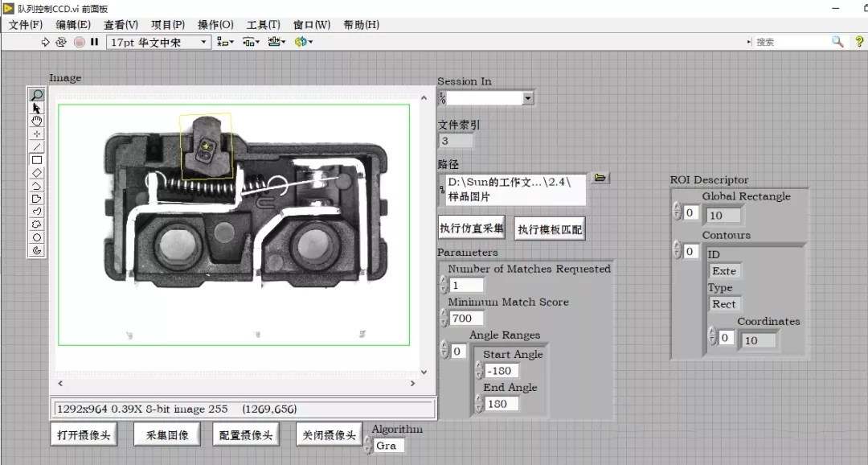Click the 执行模板匹配 button

click(550, 229)
